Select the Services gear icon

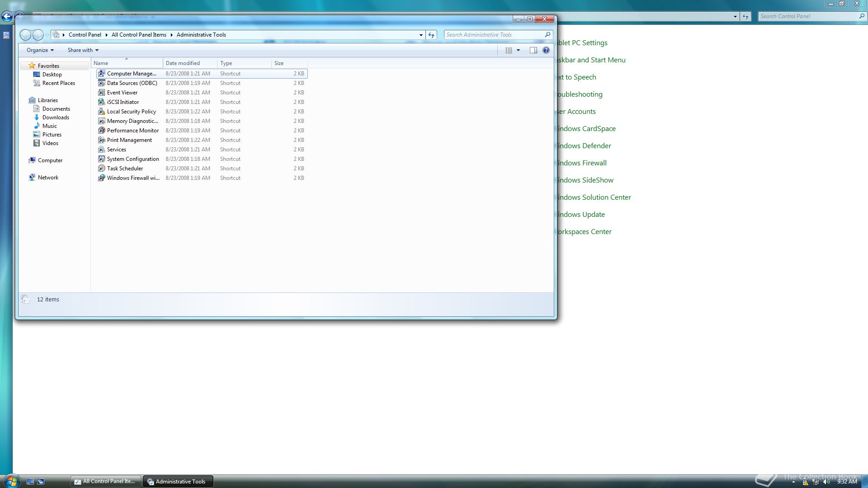pyautogui.click(x=102, y=150)
